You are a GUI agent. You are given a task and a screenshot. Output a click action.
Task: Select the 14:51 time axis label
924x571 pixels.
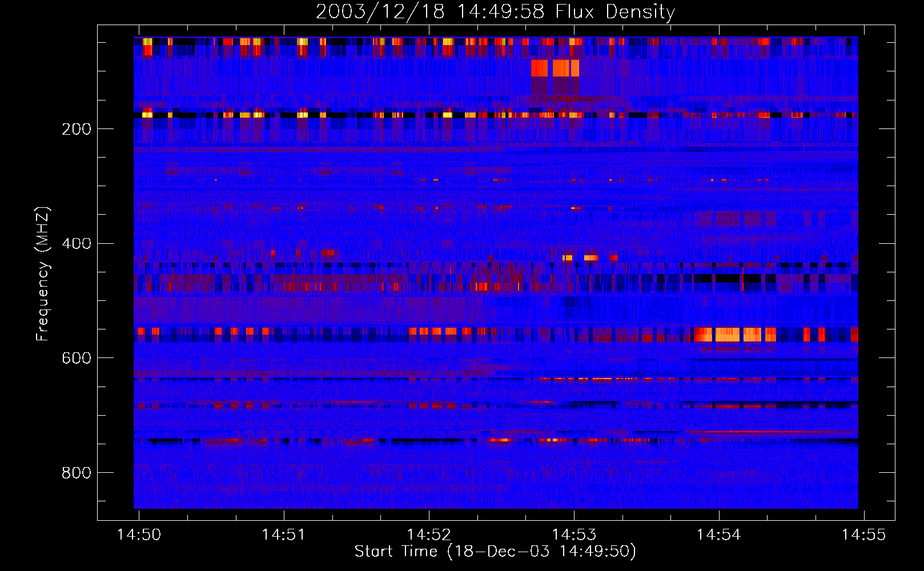tap(284, 534)
